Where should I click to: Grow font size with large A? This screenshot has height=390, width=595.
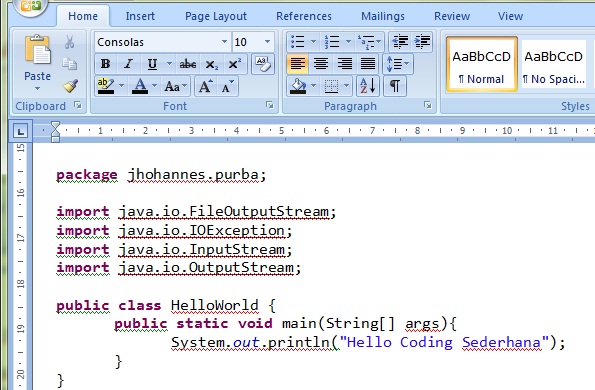[x=205, y=86]
